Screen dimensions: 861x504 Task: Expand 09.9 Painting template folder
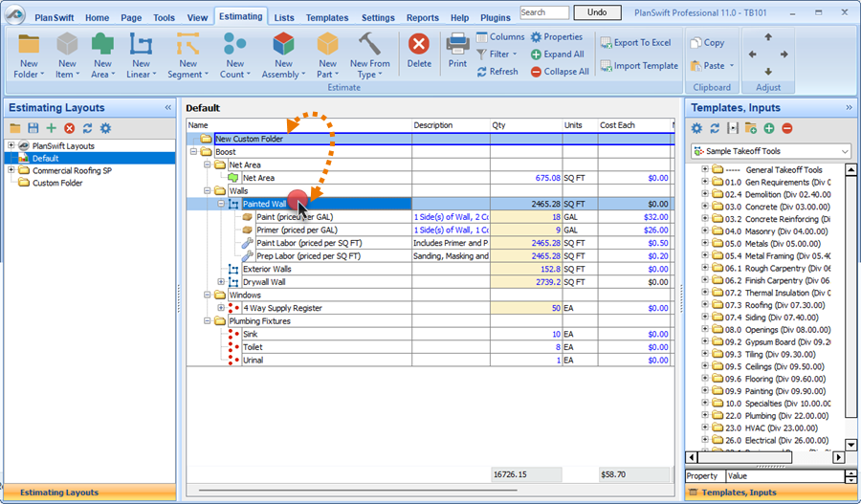coord(704,391)
